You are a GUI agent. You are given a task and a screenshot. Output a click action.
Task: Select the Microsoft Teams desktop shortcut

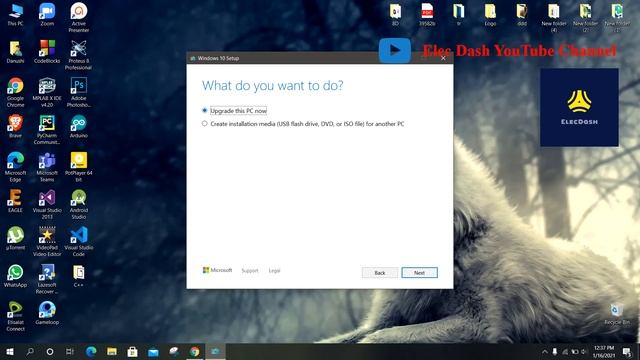47,167
